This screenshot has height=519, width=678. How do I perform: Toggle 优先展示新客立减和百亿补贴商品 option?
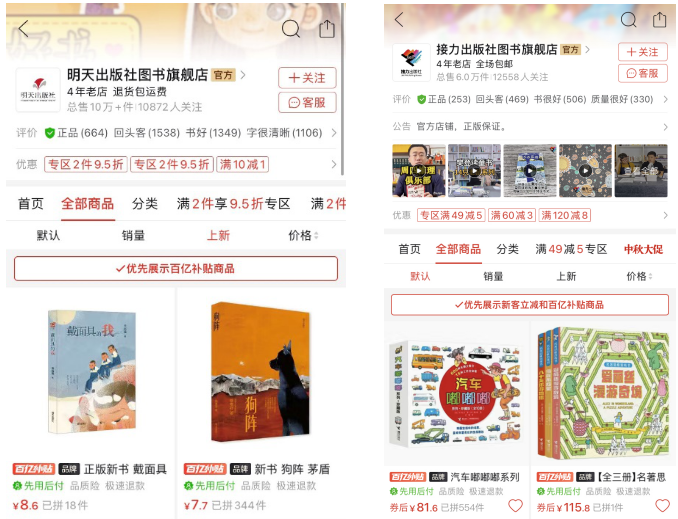point(530,305)
